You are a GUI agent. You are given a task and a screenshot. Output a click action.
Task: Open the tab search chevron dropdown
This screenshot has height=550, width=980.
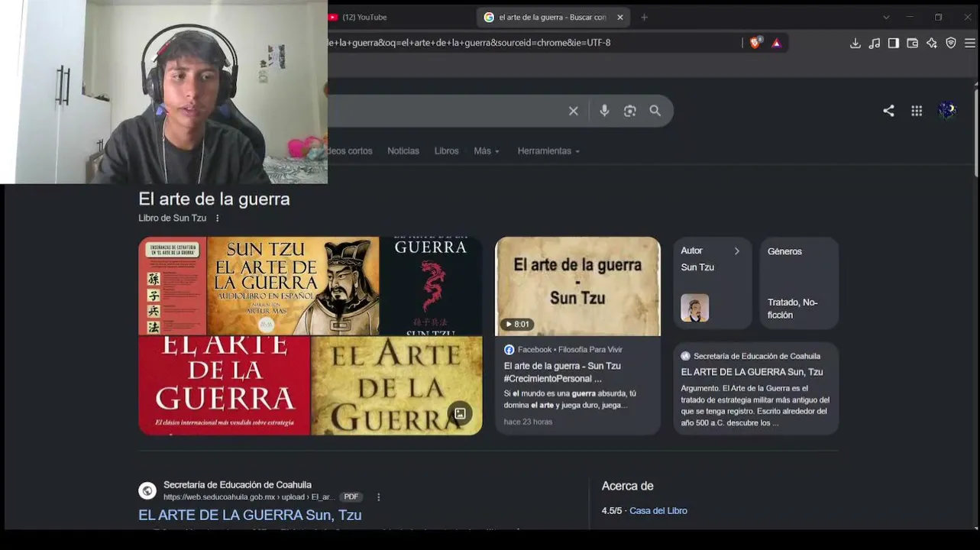886,17
